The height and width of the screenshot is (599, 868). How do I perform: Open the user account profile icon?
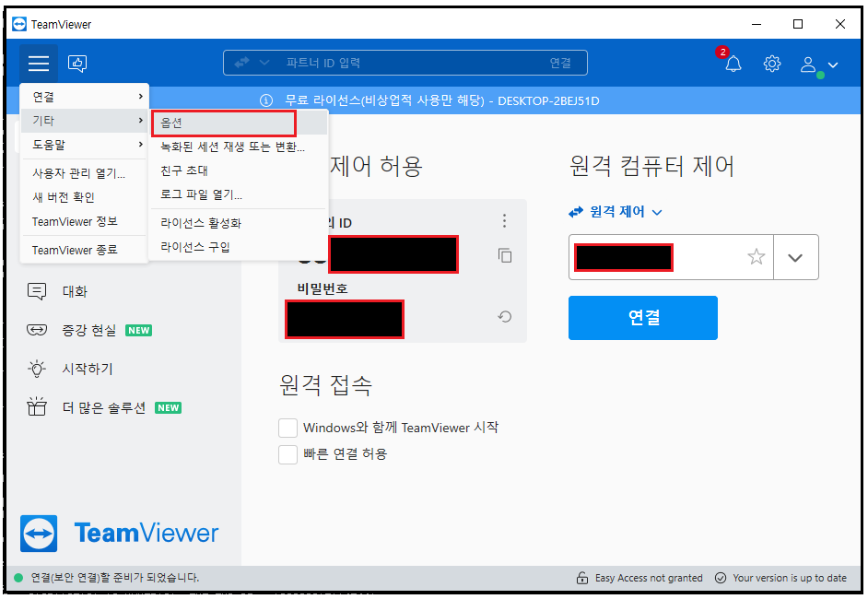point(808,65)
